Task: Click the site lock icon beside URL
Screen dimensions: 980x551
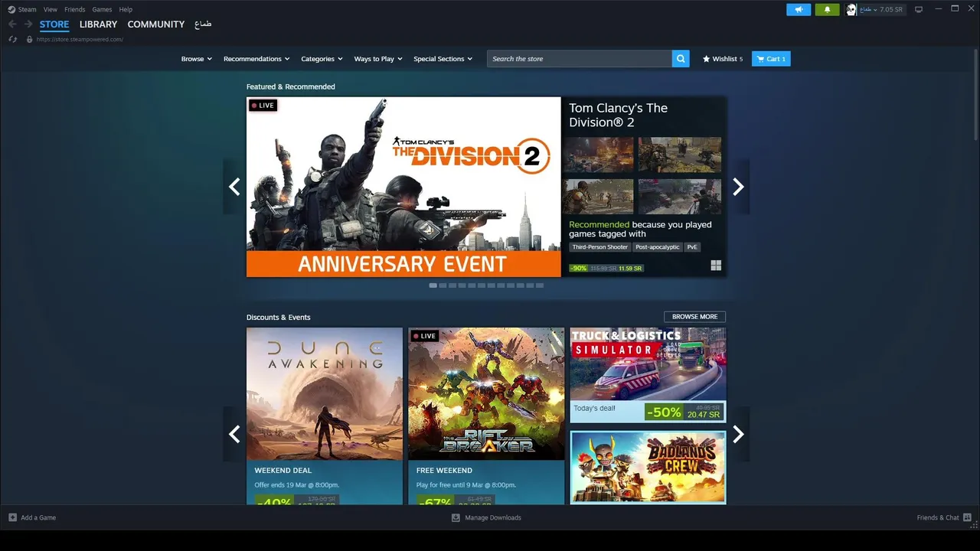Action: coord(29,39)
